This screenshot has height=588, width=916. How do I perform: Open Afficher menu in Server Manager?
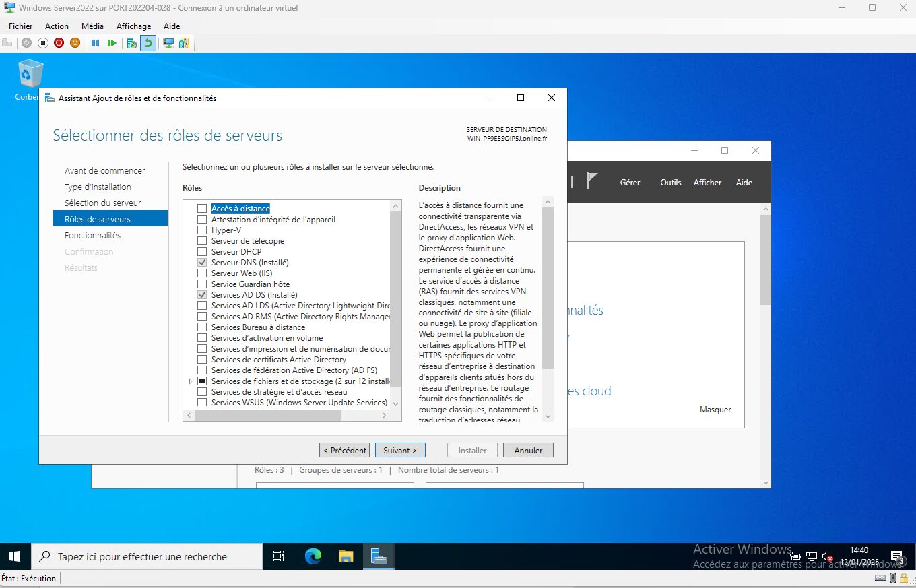click(x=707, y=183)
